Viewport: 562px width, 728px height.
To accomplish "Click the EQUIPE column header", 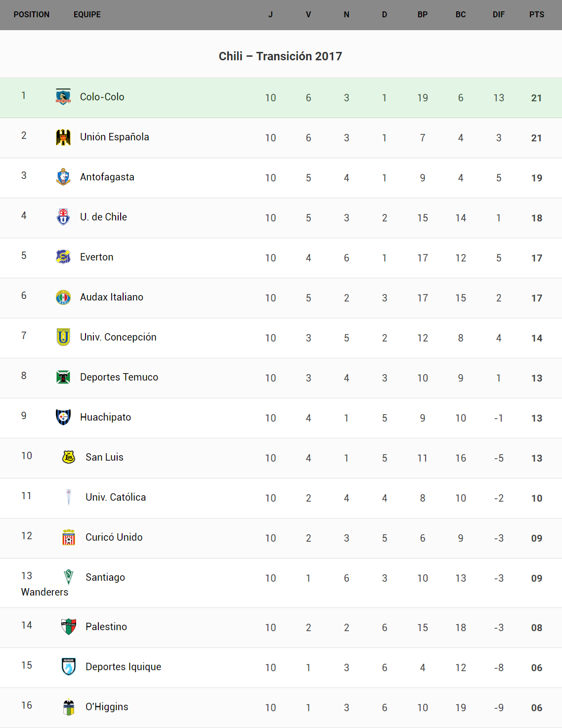I will [x=87, y=15].
